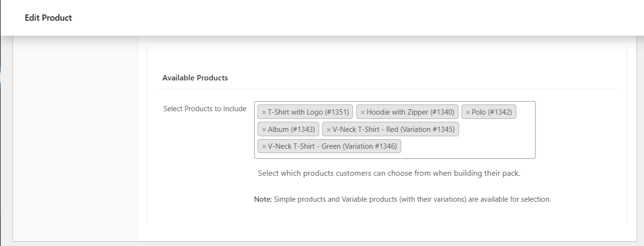Remove Hoodie with Zipper from selection
Screen dimensions: 644x246
362,112
